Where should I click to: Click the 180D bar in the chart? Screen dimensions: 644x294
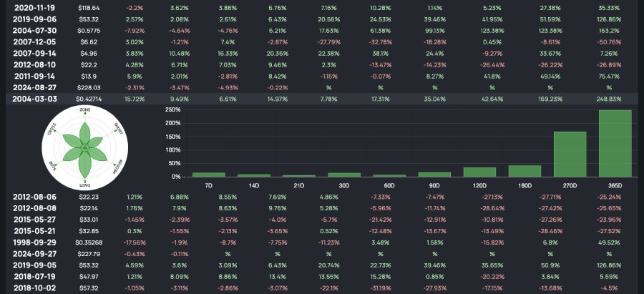[x=525, y=171]
